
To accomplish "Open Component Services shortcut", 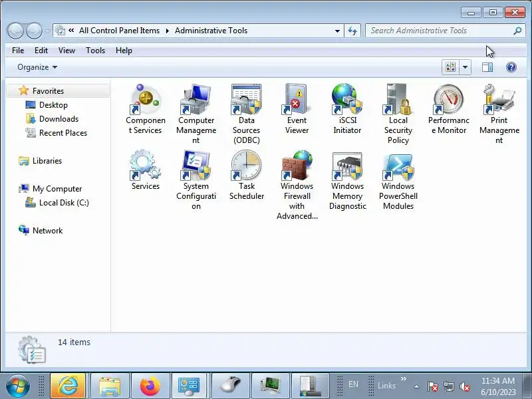I will 146,109.
